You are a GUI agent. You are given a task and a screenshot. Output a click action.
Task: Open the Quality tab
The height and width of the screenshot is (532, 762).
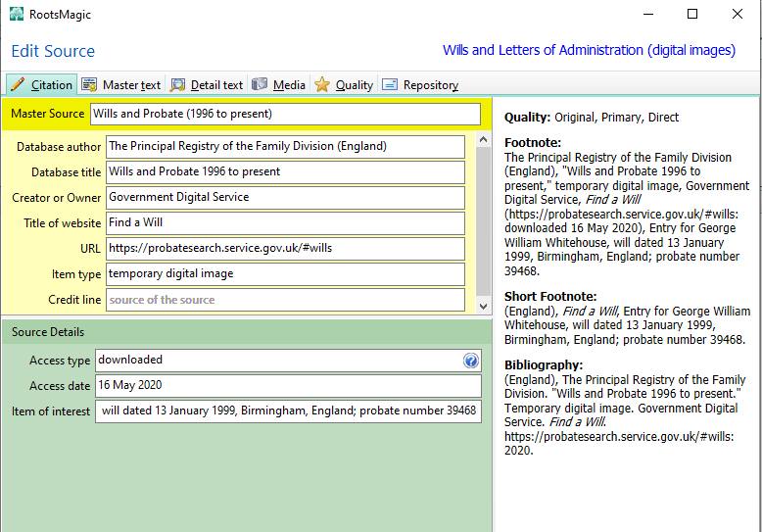coord(344,84)
